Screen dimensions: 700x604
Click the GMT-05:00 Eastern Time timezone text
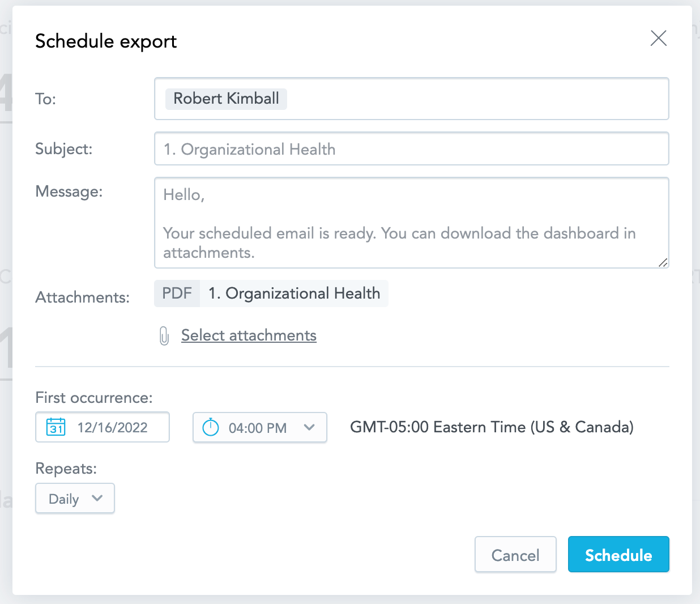click(492, 427)
